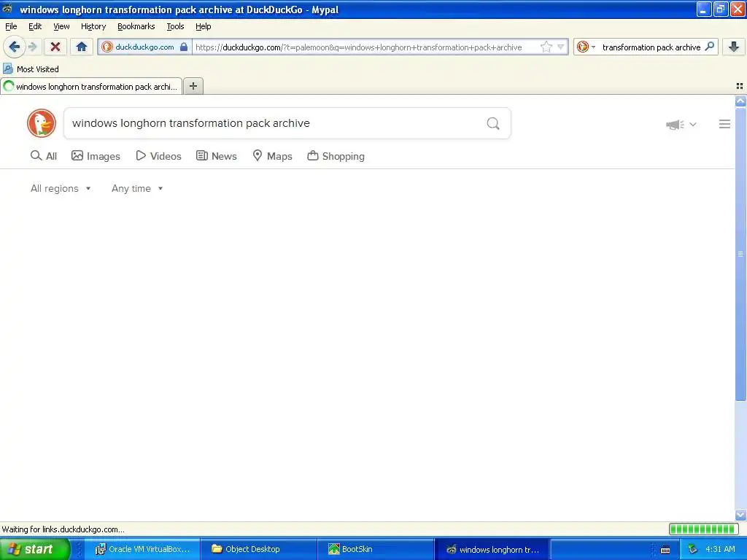
Task: Open the Edit menu
Action: point(35,26)
